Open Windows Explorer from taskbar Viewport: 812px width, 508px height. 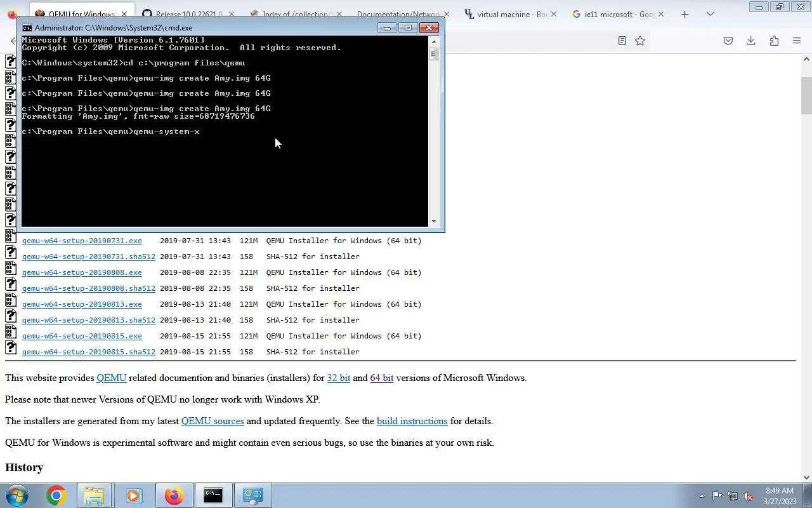point(94,495)
